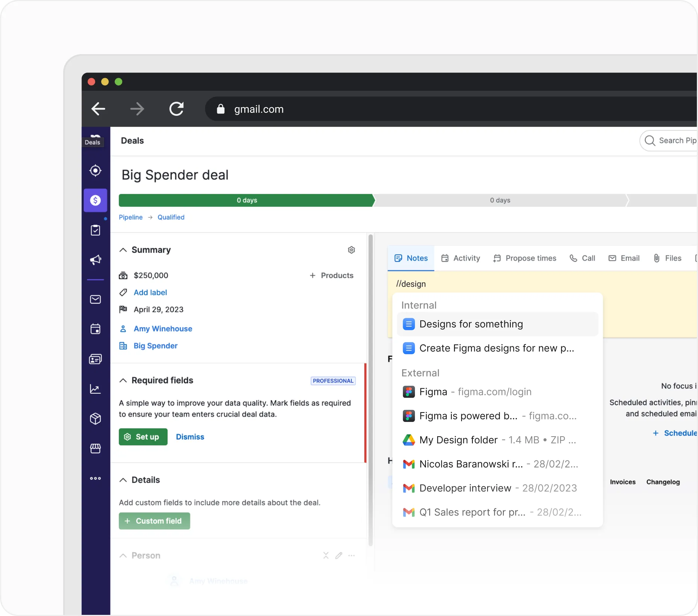Switch to the Activity tab
This screenshot has height=616, width=698.
(460, 258)
